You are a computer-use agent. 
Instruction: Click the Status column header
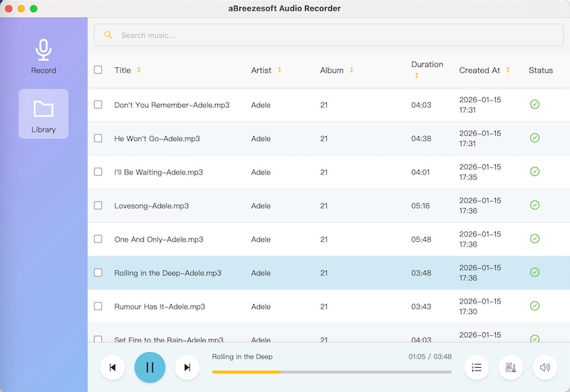541,70
